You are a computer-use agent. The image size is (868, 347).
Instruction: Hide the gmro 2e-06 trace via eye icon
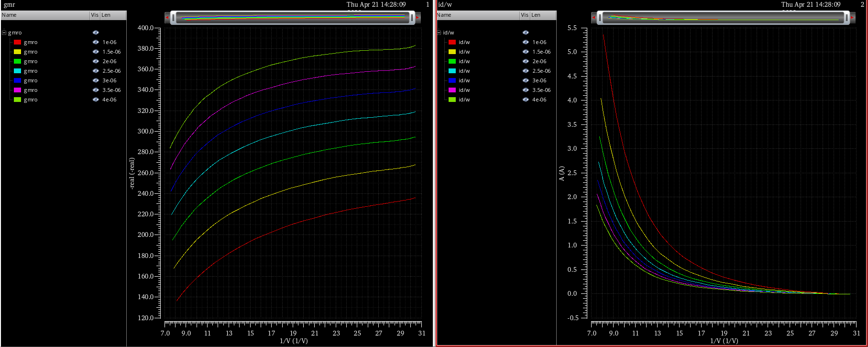(x=96, y=61)
